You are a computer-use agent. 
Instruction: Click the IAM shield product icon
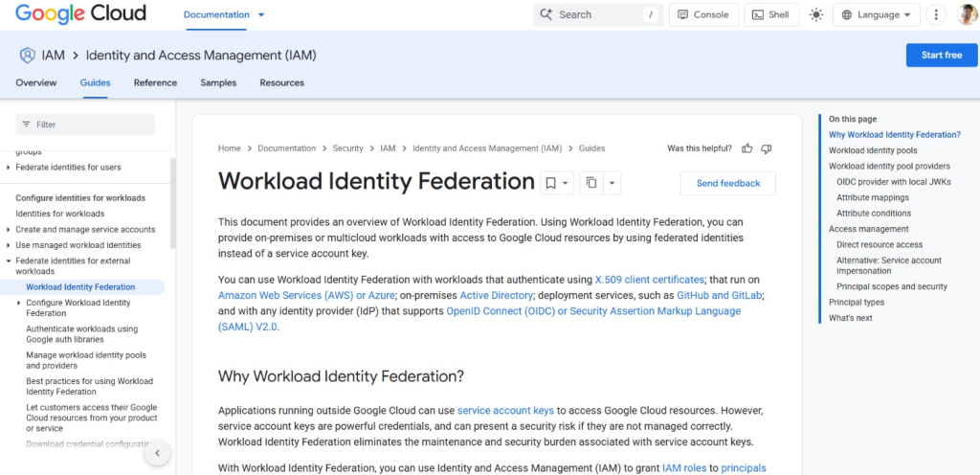28,56
